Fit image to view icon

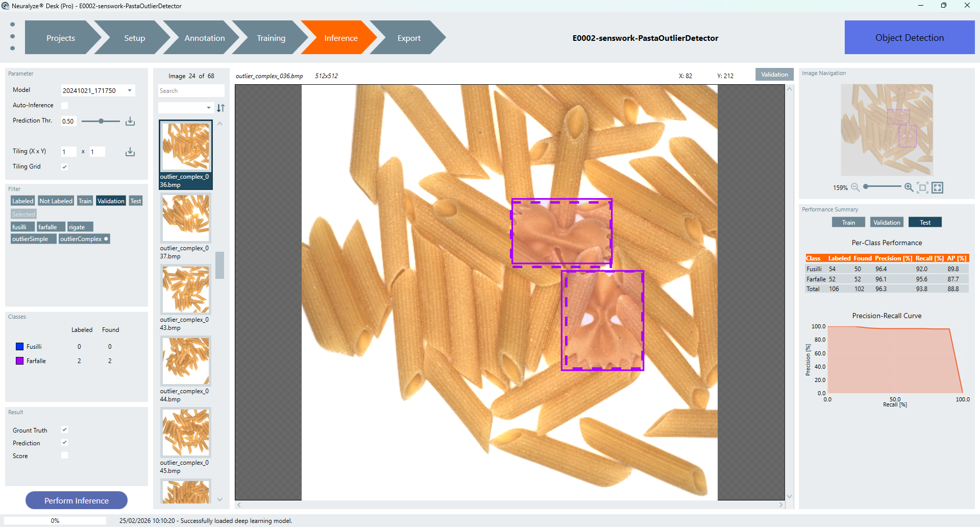pyautogui.click(x=923, y=187)
